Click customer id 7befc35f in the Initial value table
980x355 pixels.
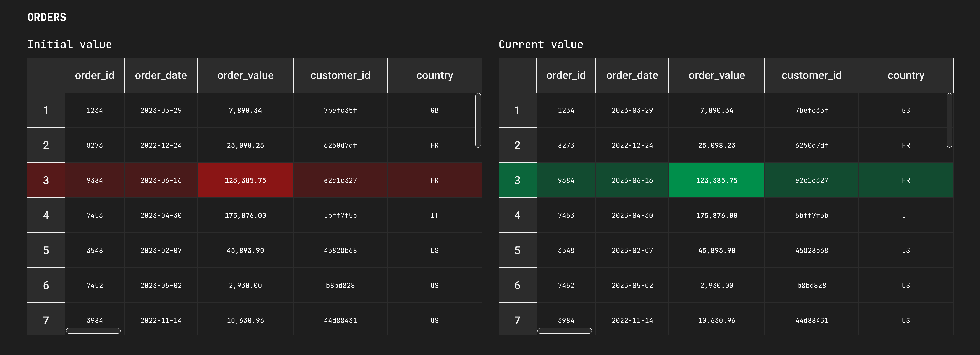tap(340, 110)
